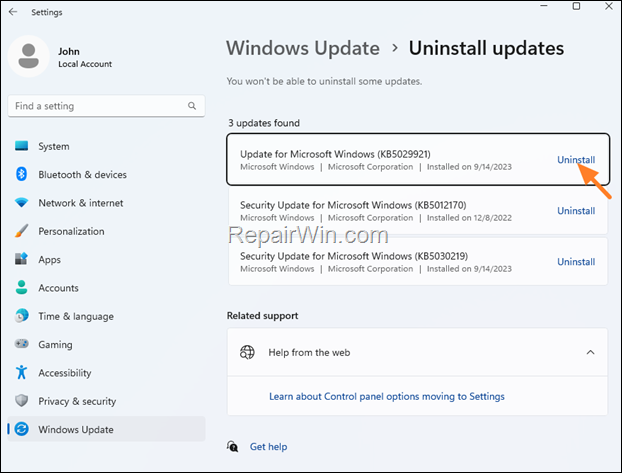Screen dimensions: 622x473
Task: Click the '3 updates found' text
Action: 264,123
